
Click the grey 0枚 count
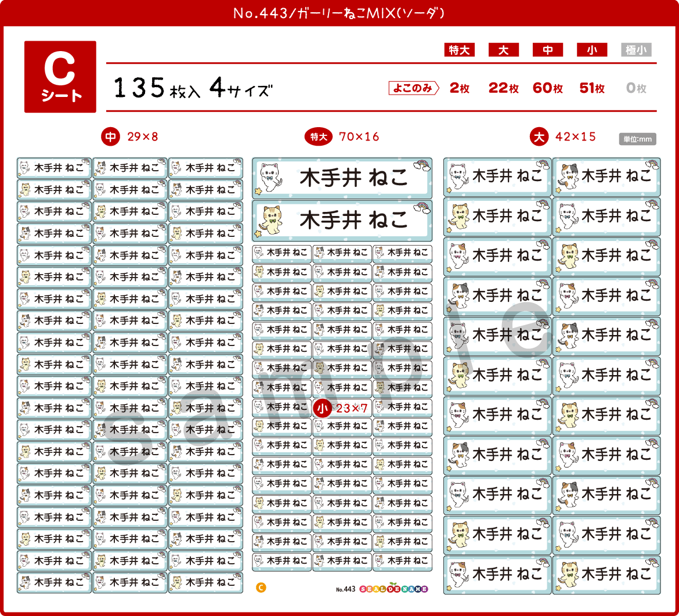point(636,88)
